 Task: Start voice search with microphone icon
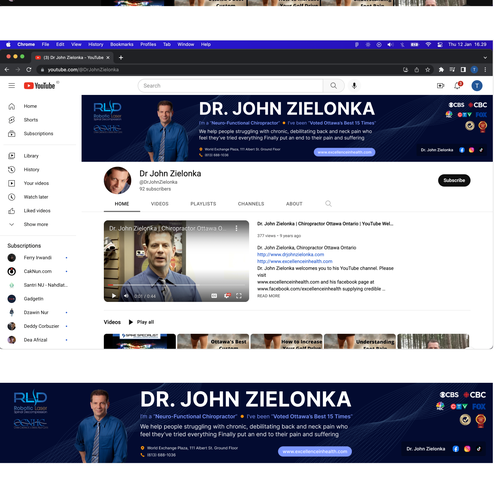pyautogui.click(x=354, y=86)
